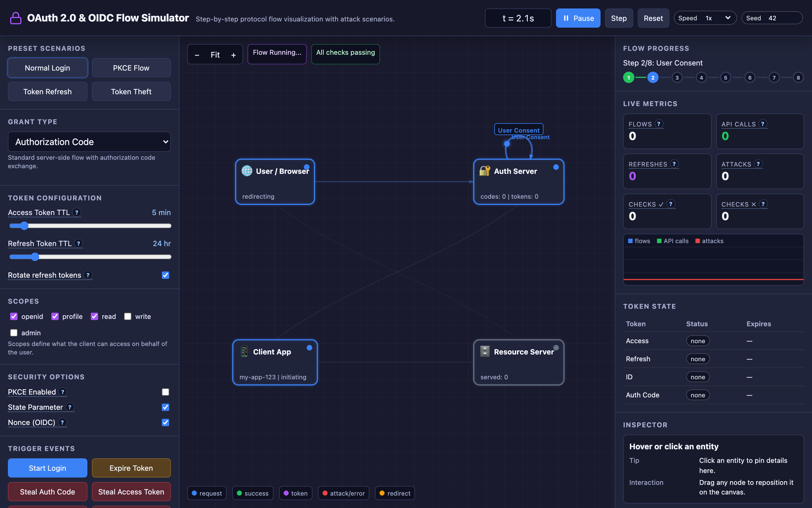The width and height of the screenshot is (812, 508).
Task: Adjust the Refresh Token TTL slider
Action: 90,257
